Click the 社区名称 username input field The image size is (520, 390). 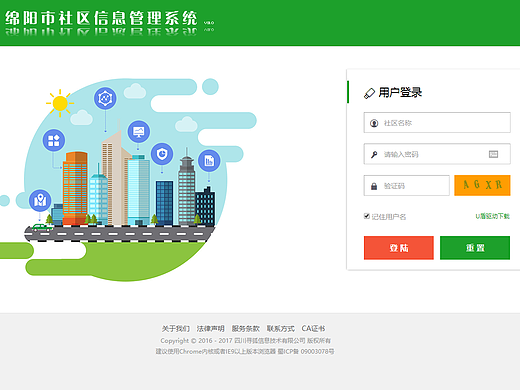pos(437,123)
